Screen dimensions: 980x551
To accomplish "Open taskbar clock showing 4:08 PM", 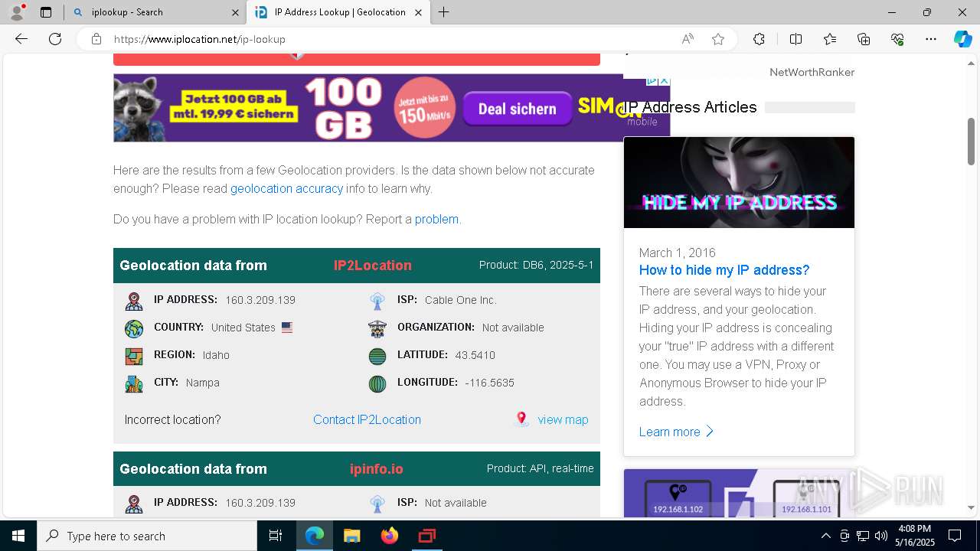I will (915, 536).
